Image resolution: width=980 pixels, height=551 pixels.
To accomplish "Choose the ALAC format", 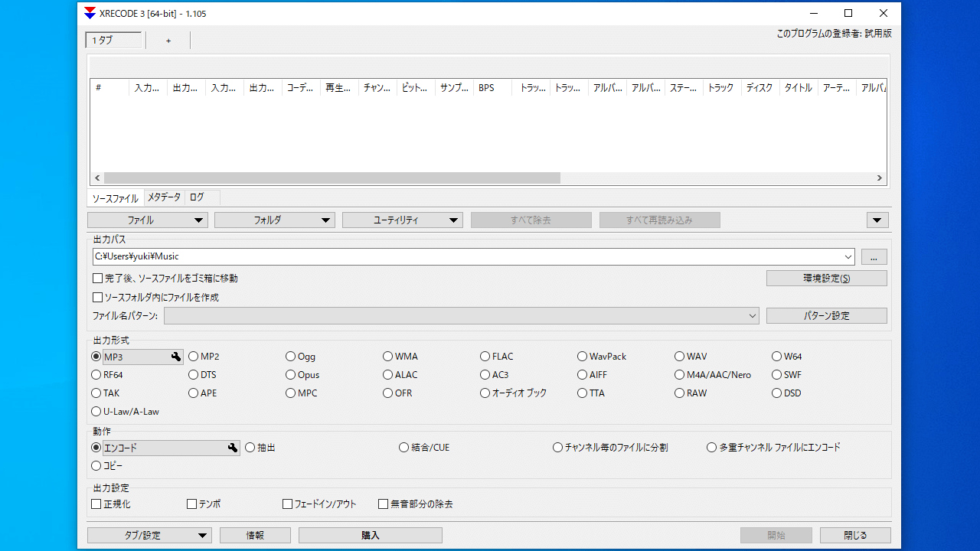I will coord(400,375).
